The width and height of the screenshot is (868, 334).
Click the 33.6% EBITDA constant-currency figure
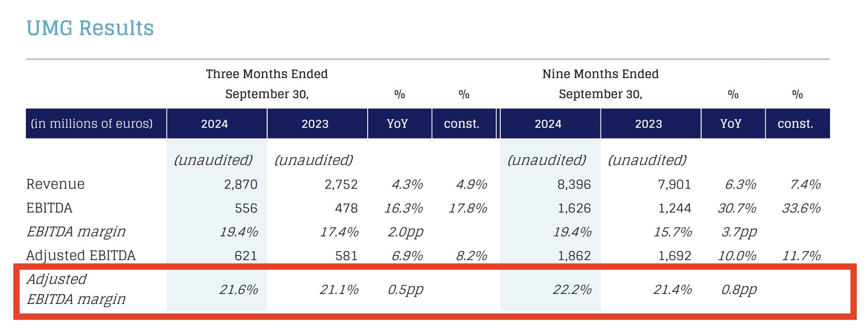[801, 208]
